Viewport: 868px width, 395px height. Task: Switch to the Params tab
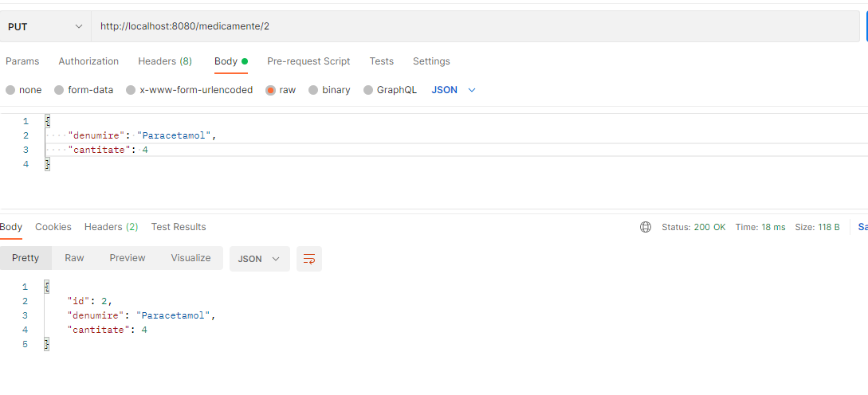(22, 61)
